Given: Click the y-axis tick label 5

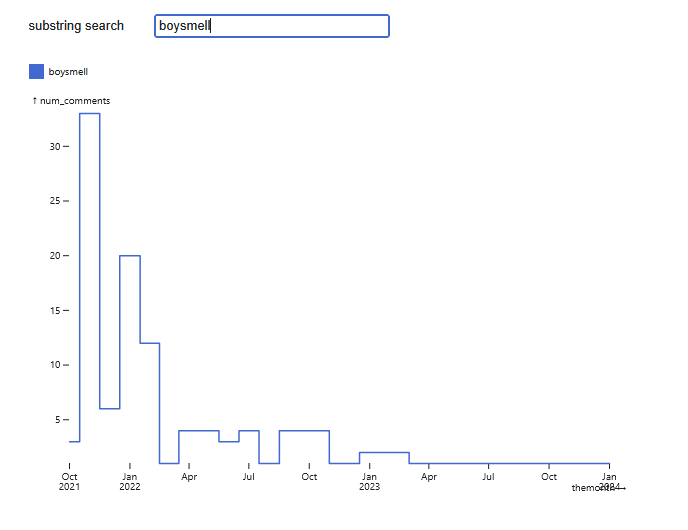Looking at the screenshot, I should (57, 420).
